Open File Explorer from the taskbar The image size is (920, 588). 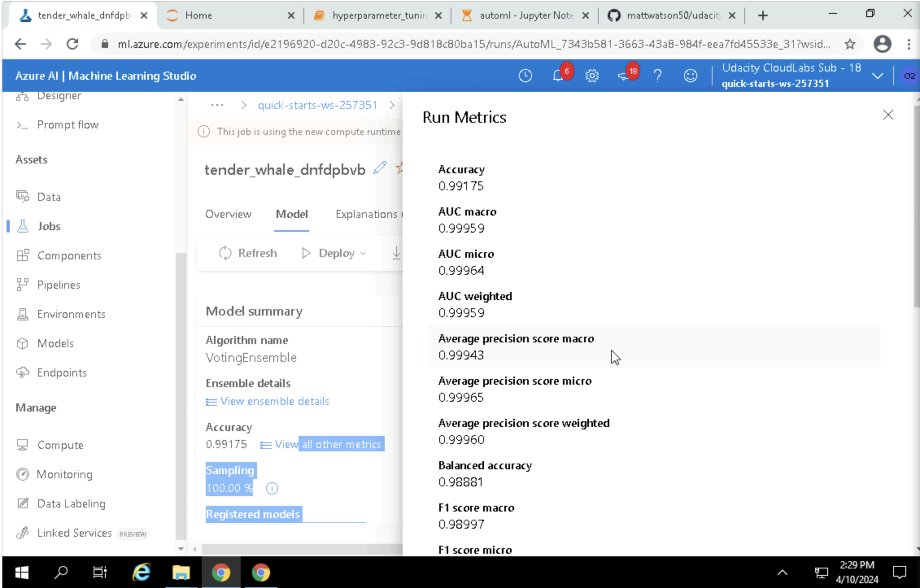tap(181, 573)
